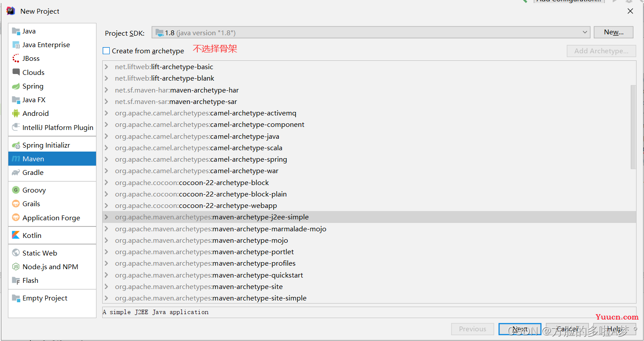Click the IntelliJ Platform Plugin icon
The width and height of the screenshot is (644, 341).
(x=16, y=128)
